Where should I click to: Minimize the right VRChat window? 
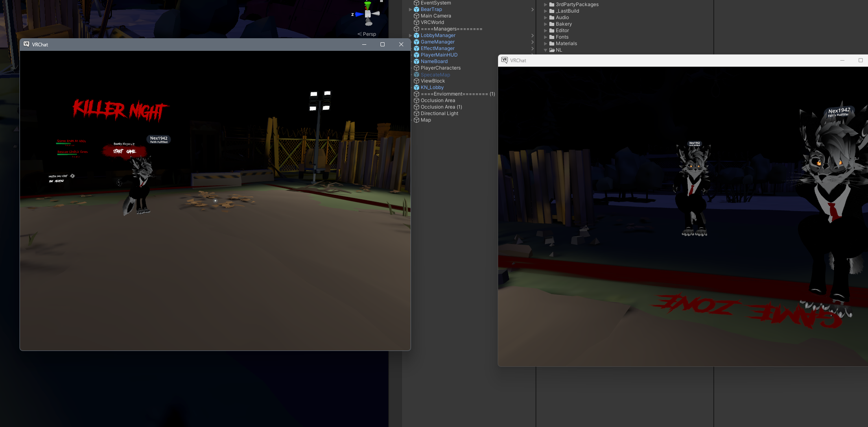(842, 60)
